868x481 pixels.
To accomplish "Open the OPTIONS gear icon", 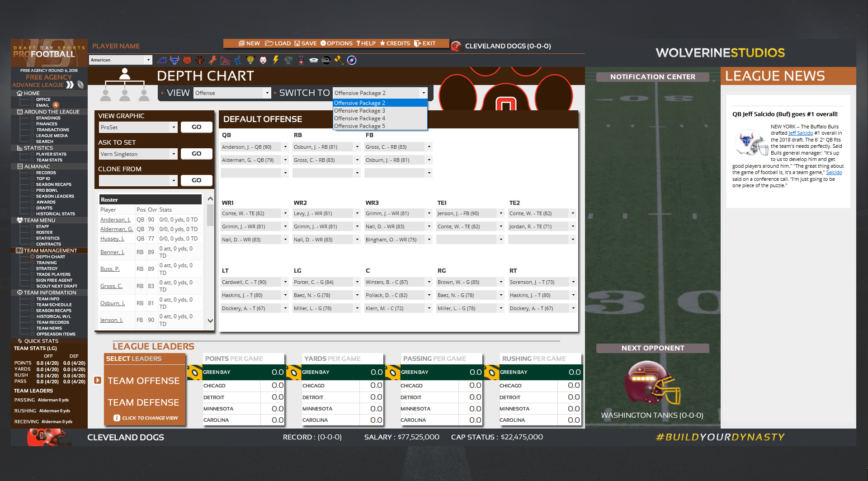I will click(323, 43).
